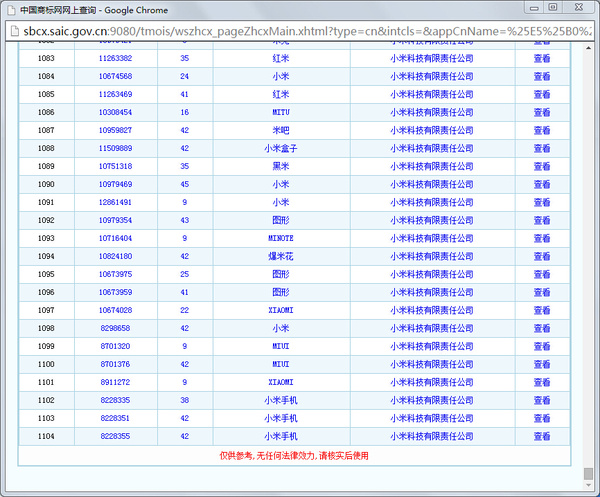Click MIUI trademark in row 1099
This screenshot has height=497, width=600.
point(281,346)
